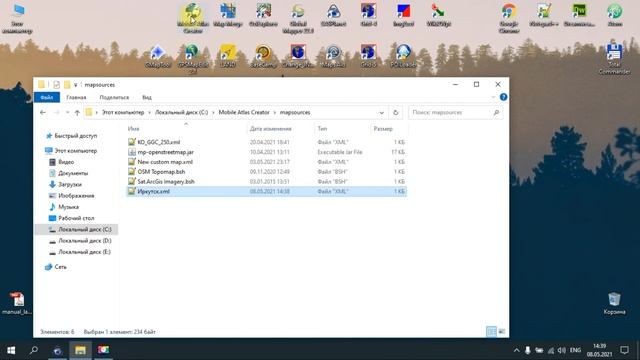
Task: Open the Вид ribbon tab
Action: pyautogui.click(x=147, y=97)
